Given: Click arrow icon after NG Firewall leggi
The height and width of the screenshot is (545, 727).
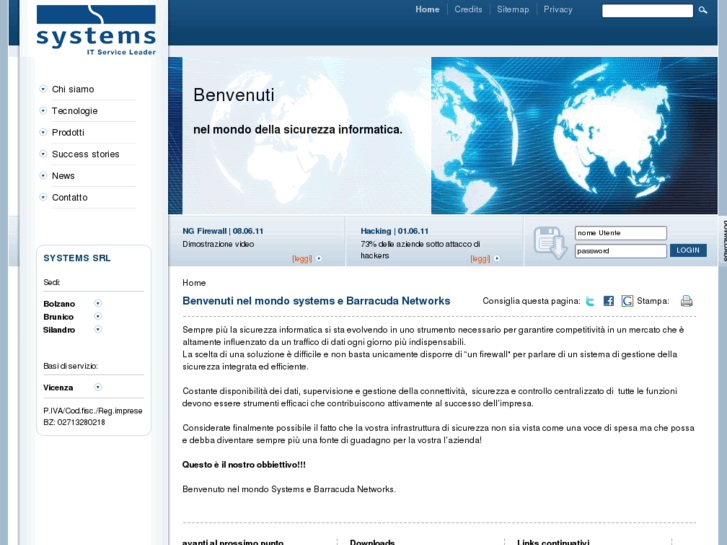Looking at the screenshot, I should click(319, 259).
